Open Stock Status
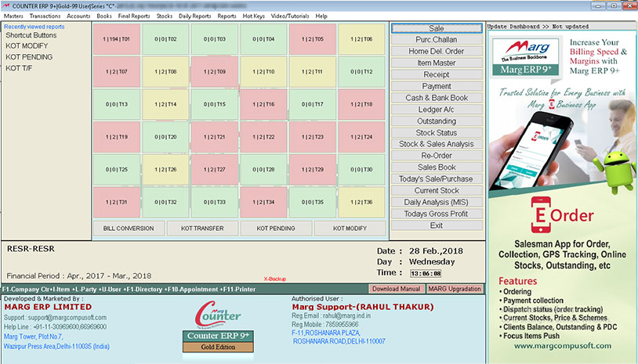Image resolution: width=638 pixels, height=364 pixels. [x=437, y=132]
